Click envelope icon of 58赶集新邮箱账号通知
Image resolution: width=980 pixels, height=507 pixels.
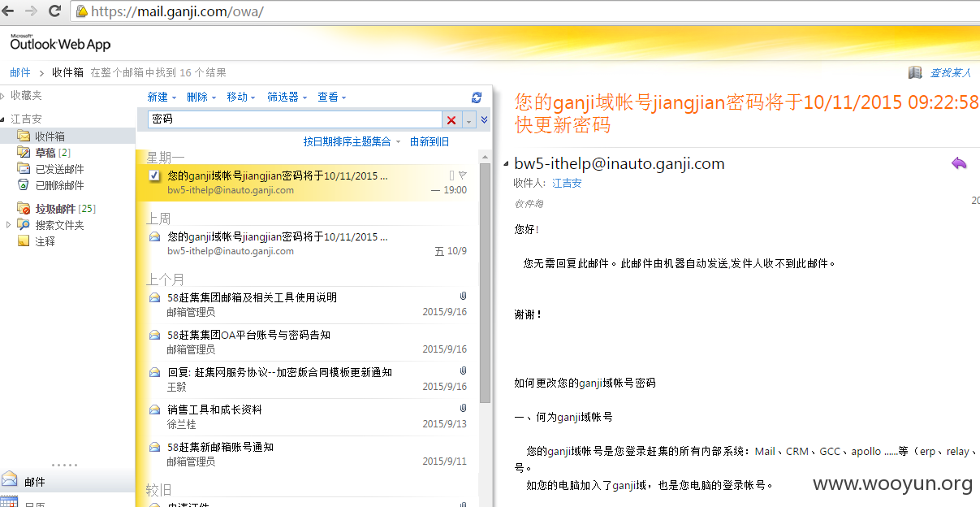(x=154, y=447)
